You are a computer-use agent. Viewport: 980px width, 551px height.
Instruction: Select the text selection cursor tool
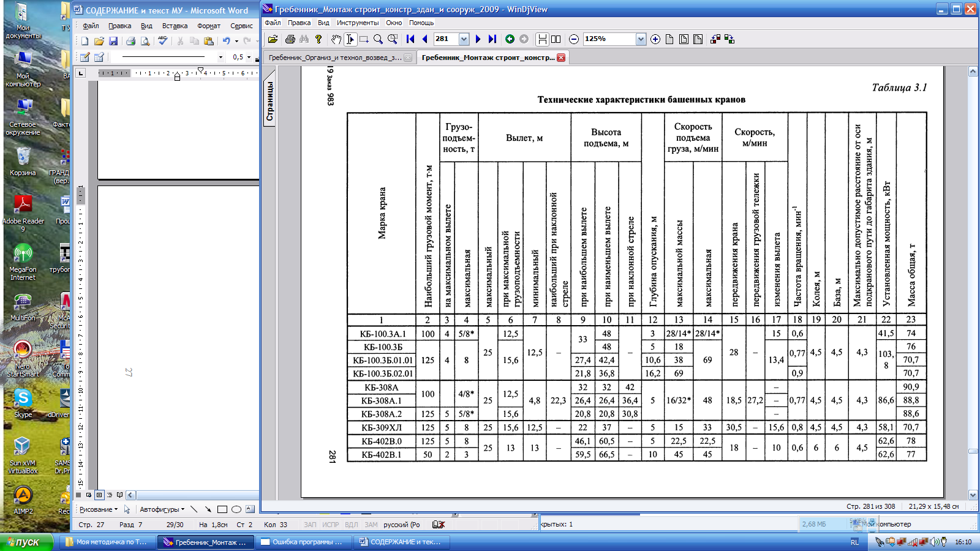(350, 39)
